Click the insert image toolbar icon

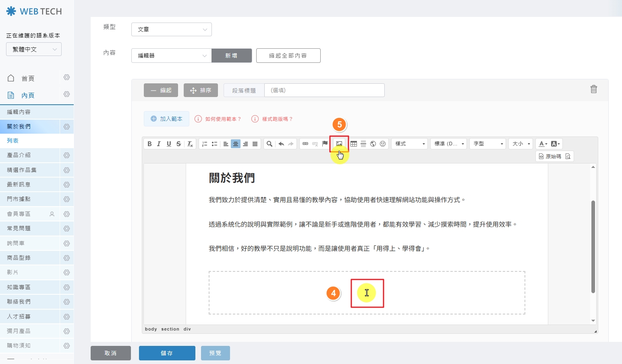[339, 144]
